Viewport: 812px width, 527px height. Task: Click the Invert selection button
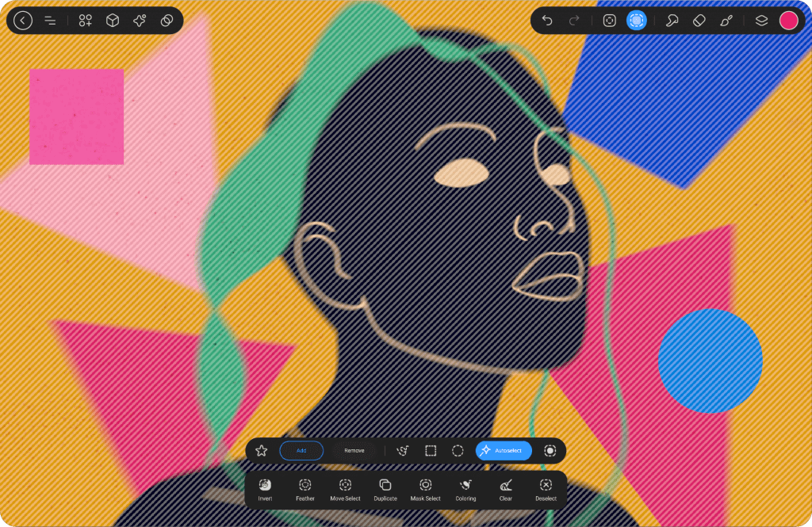265,490
